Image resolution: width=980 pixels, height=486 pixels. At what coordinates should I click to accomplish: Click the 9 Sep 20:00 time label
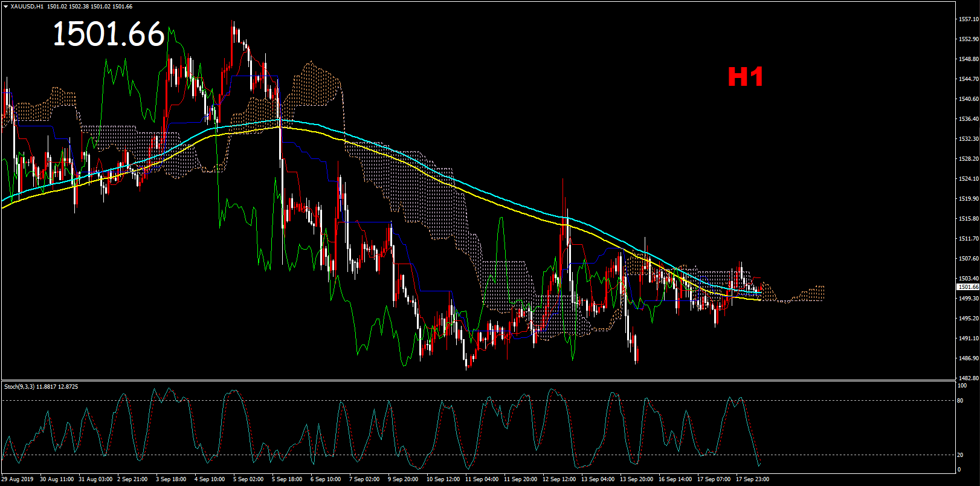[x=403, y=479]
